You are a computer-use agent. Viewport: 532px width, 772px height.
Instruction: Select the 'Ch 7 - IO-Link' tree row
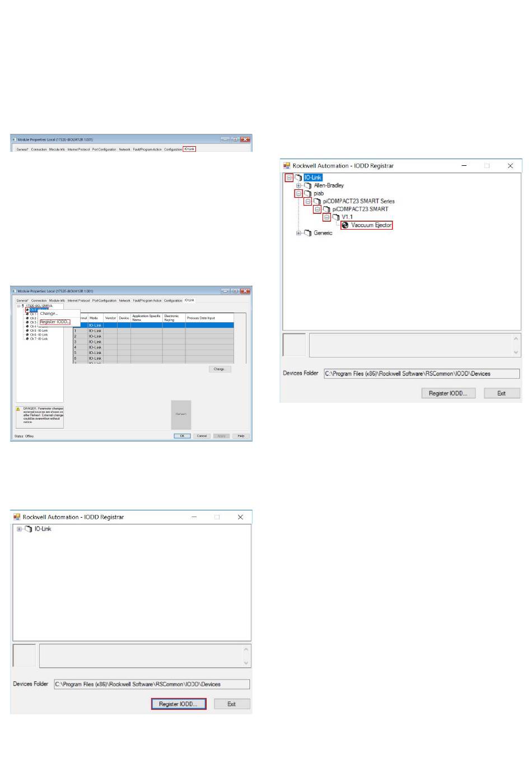click(39, 339)
